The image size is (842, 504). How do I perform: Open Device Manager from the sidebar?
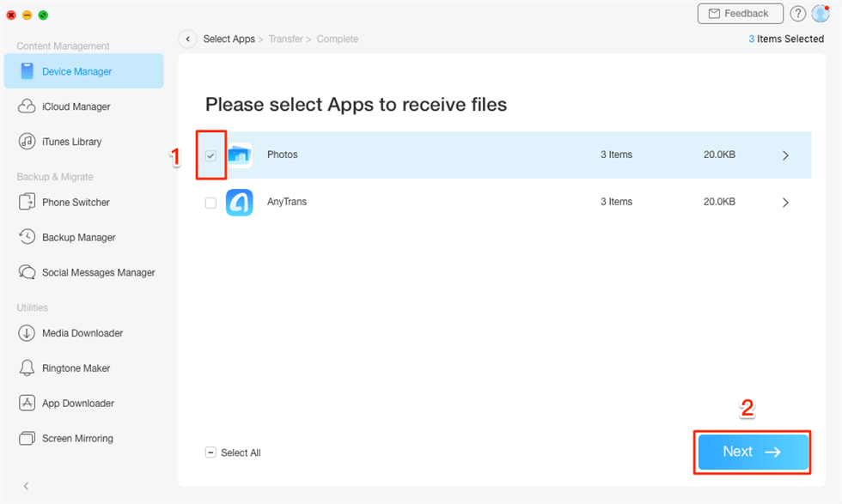76,71
